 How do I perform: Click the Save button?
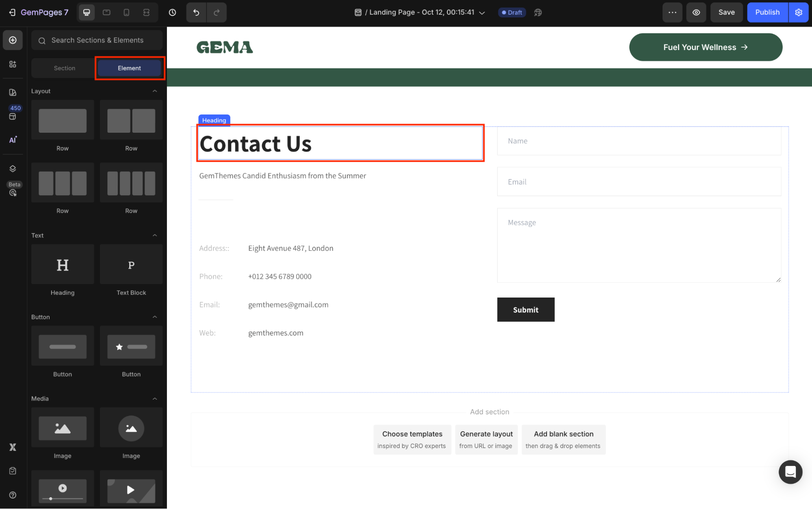(x=726, y=13)
